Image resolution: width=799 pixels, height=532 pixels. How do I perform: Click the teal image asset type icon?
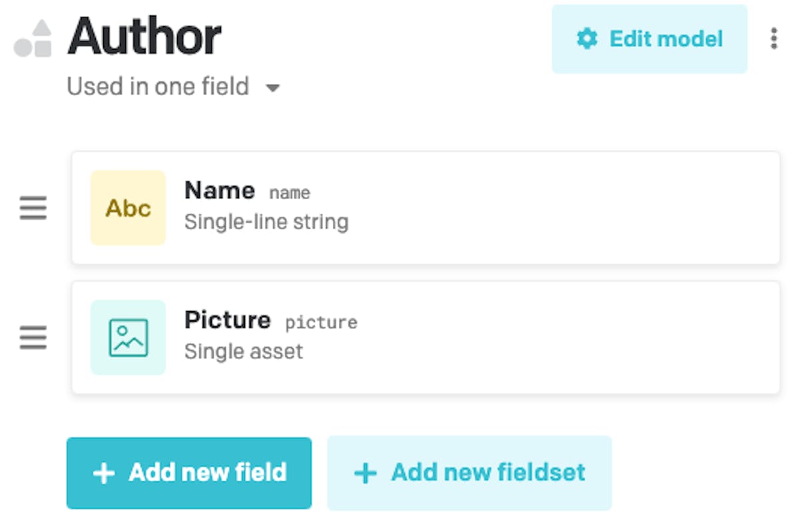click(128, 337)
